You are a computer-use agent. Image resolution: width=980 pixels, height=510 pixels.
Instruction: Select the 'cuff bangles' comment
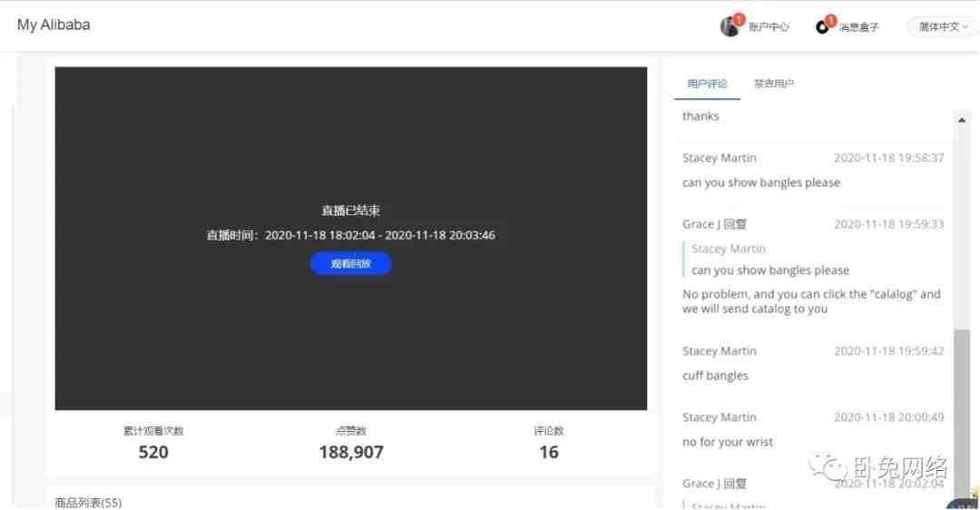[x=715, y=376]
